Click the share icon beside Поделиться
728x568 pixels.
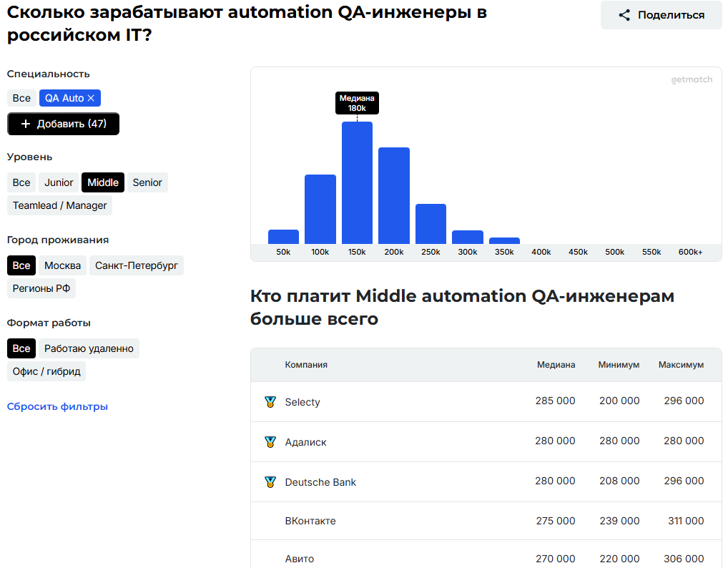(x=624, y=15)
